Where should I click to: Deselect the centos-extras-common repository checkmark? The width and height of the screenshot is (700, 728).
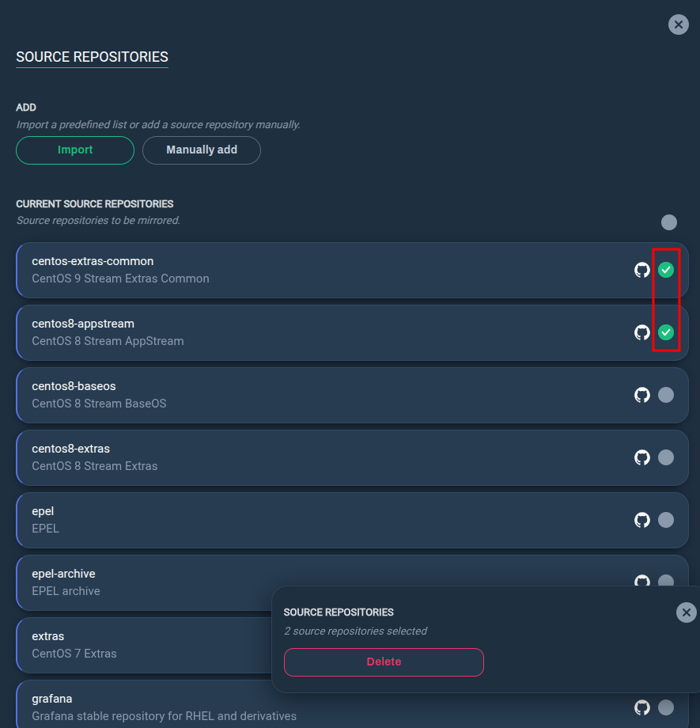(666, 270)
